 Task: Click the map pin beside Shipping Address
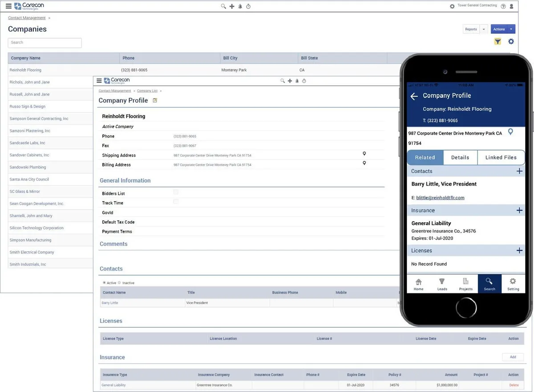tap(364, 154)
